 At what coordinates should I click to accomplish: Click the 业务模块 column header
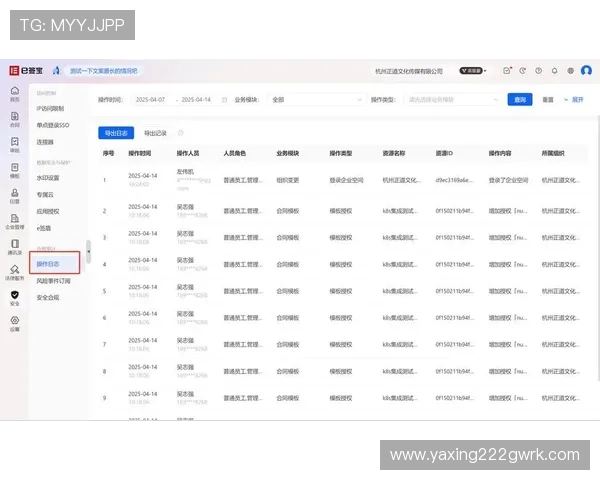tap(288, 153)
